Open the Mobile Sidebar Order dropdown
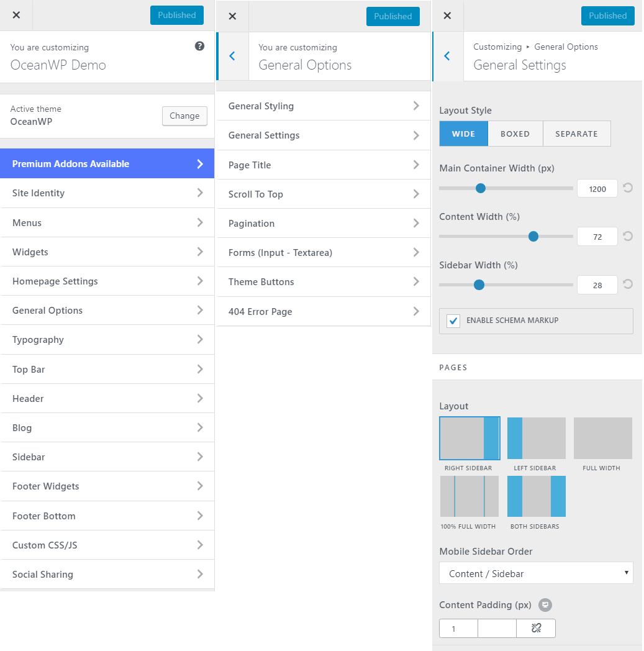The width and height of the screenshot is (644, 651). click(535, 572)
